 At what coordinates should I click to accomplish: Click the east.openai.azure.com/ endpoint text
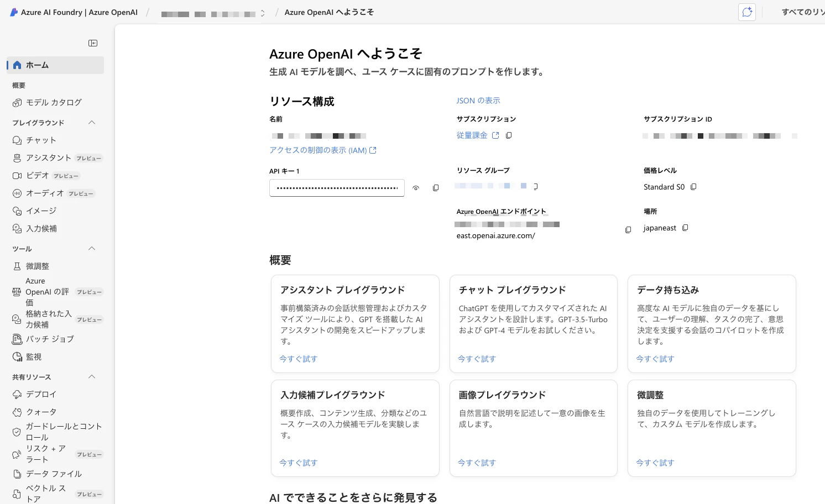click(x=496, y=235)
